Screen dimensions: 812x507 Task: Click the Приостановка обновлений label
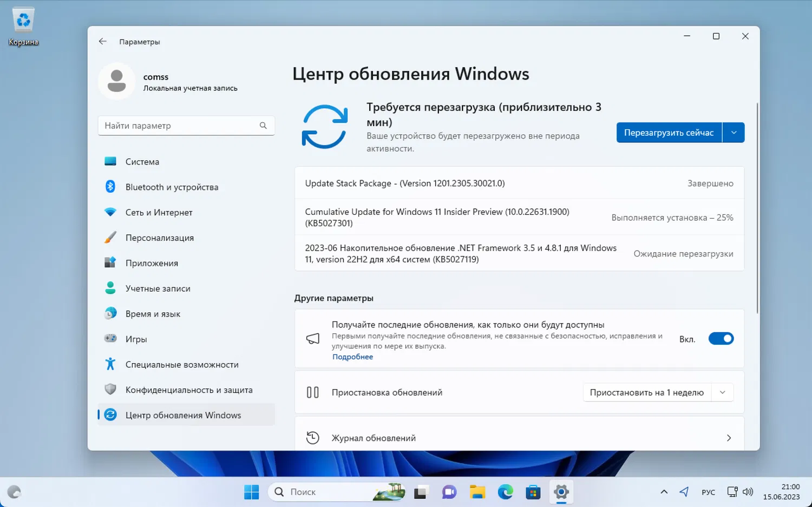pos(387,392)
